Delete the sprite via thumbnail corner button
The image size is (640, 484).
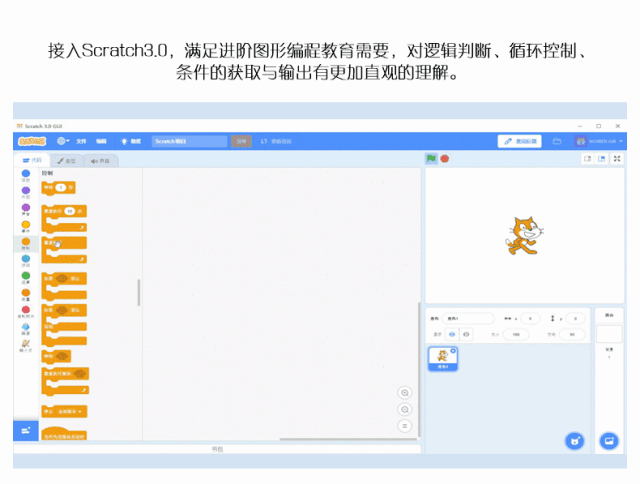coord(453,351)
